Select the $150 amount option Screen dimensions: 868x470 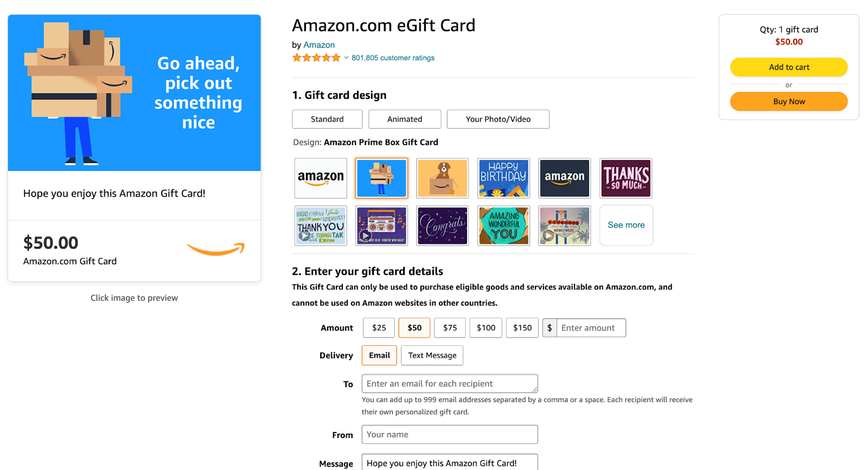[x=521, y=327]
